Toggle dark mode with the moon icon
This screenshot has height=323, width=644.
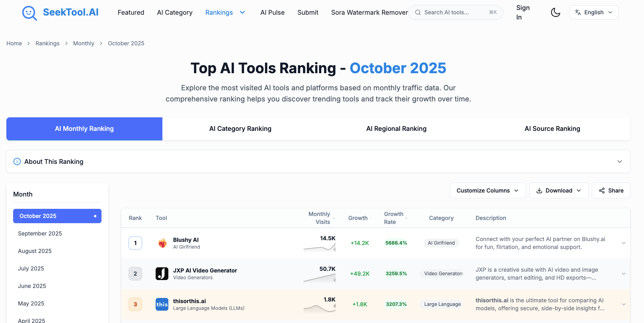click(556, 13)
